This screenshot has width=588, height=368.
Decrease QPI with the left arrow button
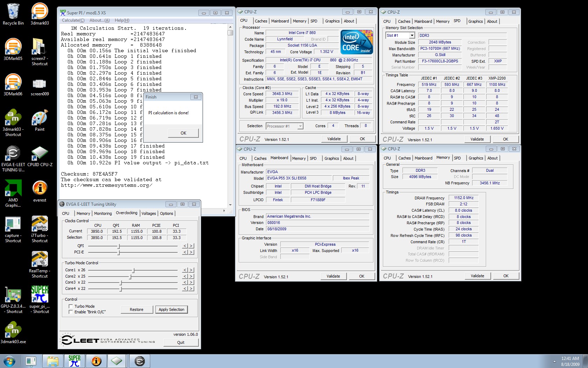click(185, 246)
